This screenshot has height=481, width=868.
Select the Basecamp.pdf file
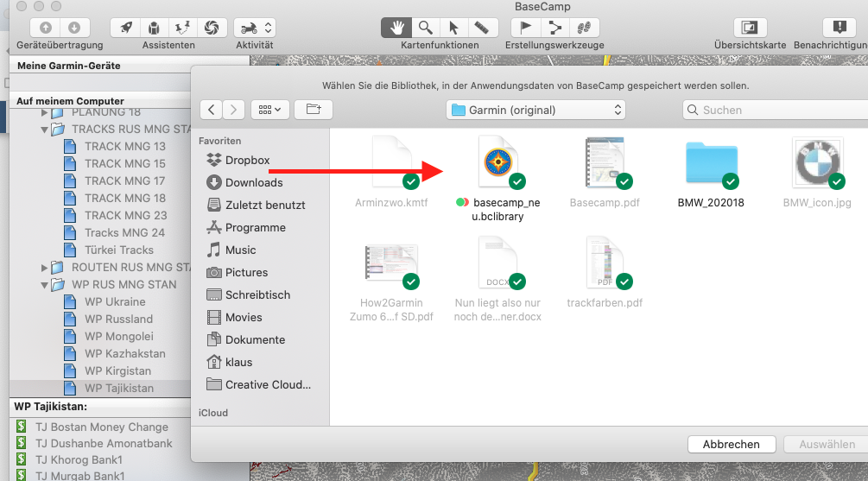pyautogui.click(x=605, y=172)
